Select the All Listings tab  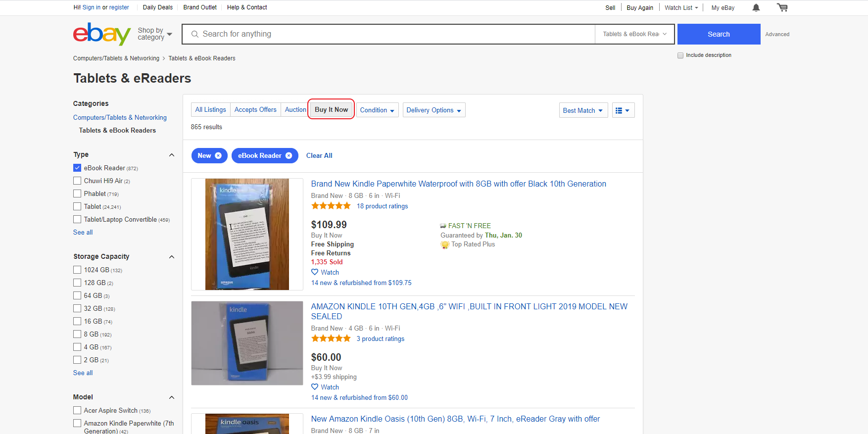click(x=210, y=110)
